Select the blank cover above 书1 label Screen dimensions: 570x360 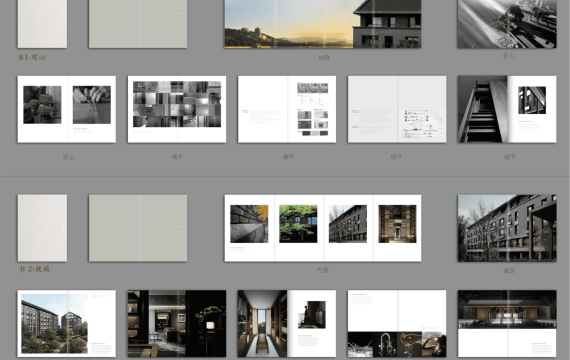tap(42, 24)
